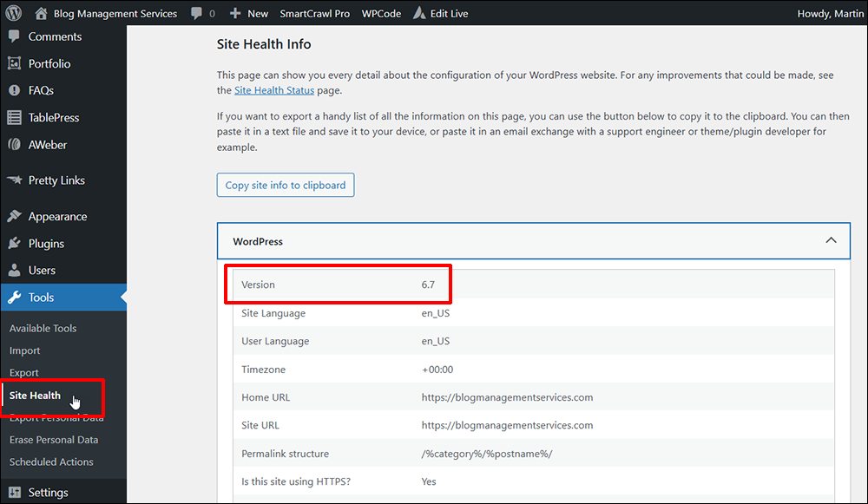Click the Comments bubble in admin bar
Image resolution: width=868 pixels, height=504 pixels.
[198, 12]
